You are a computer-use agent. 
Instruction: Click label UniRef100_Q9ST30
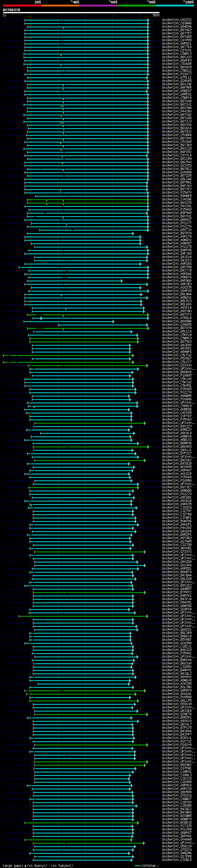coord(177,230)
